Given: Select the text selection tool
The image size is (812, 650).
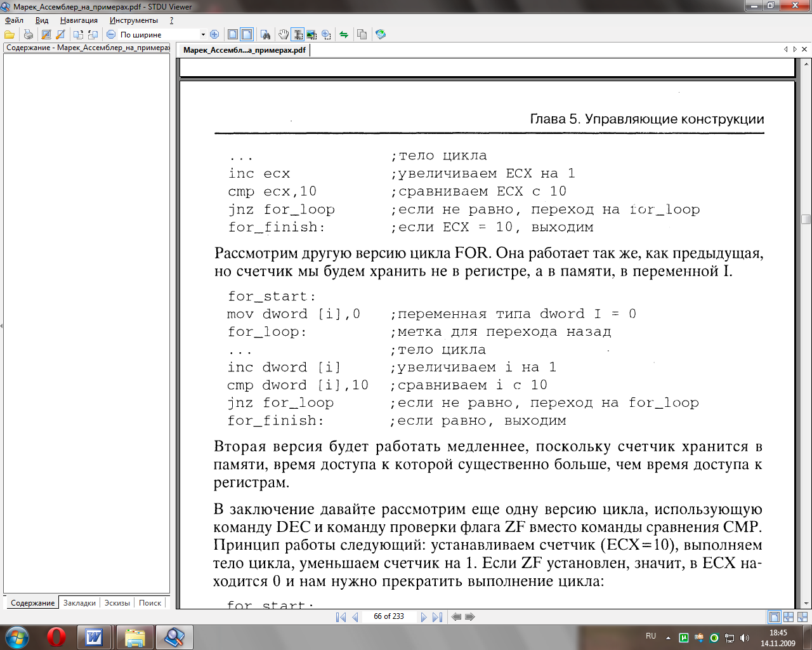Looking at the screenshot, I should click(x=298, y=34).
